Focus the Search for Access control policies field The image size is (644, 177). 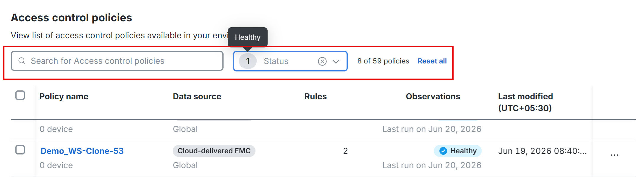117,61
